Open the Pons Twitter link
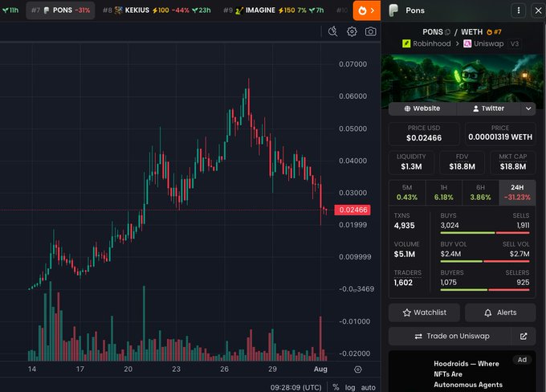 [x=488, y=108]
